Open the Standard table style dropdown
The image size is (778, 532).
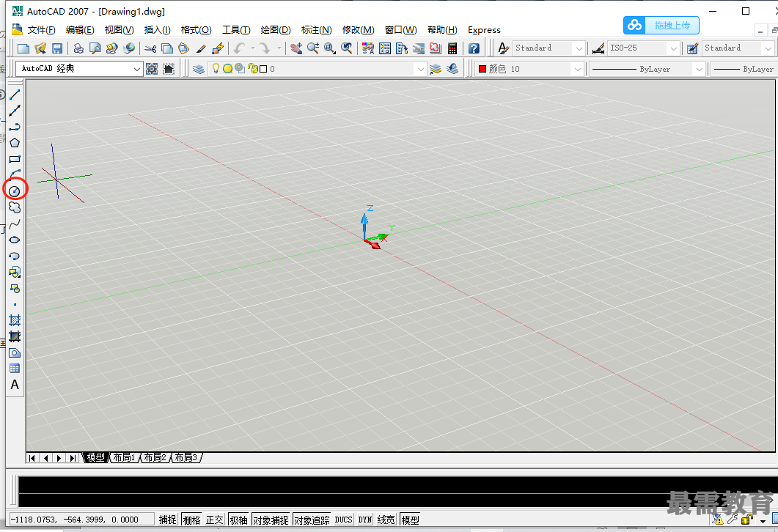pos(768,48)
